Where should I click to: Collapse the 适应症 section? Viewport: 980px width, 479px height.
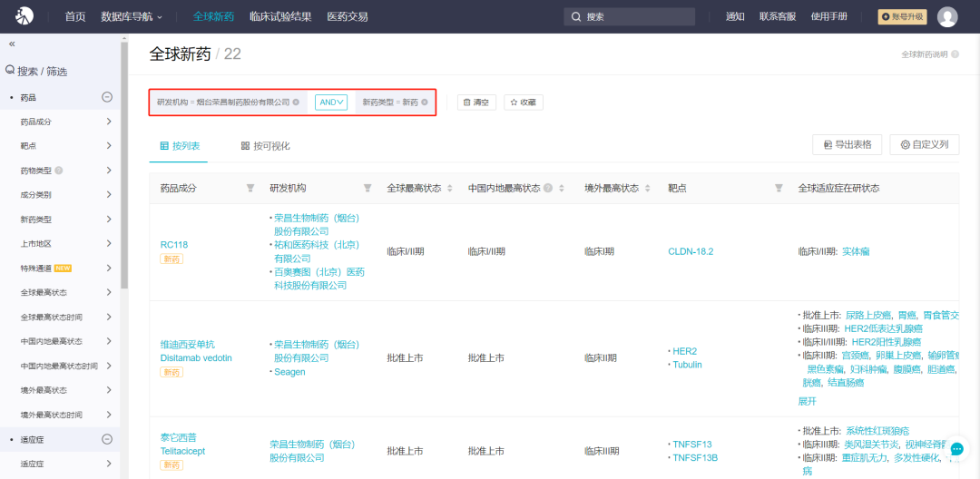pos(107,440)
